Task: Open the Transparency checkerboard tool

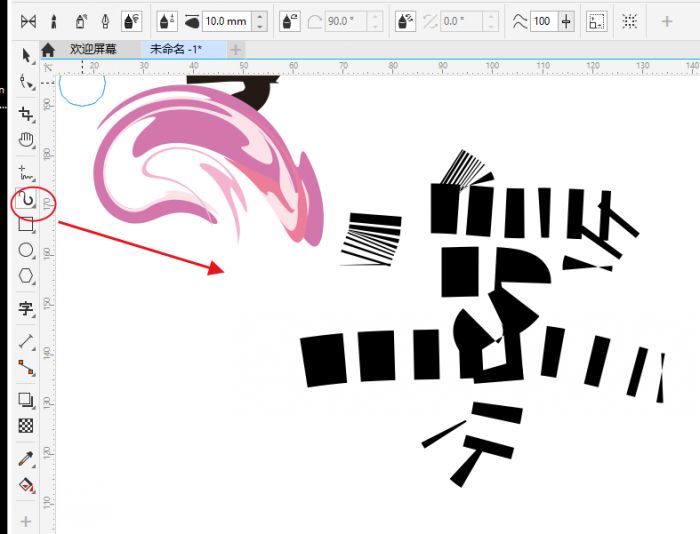Action: (26, 425)
